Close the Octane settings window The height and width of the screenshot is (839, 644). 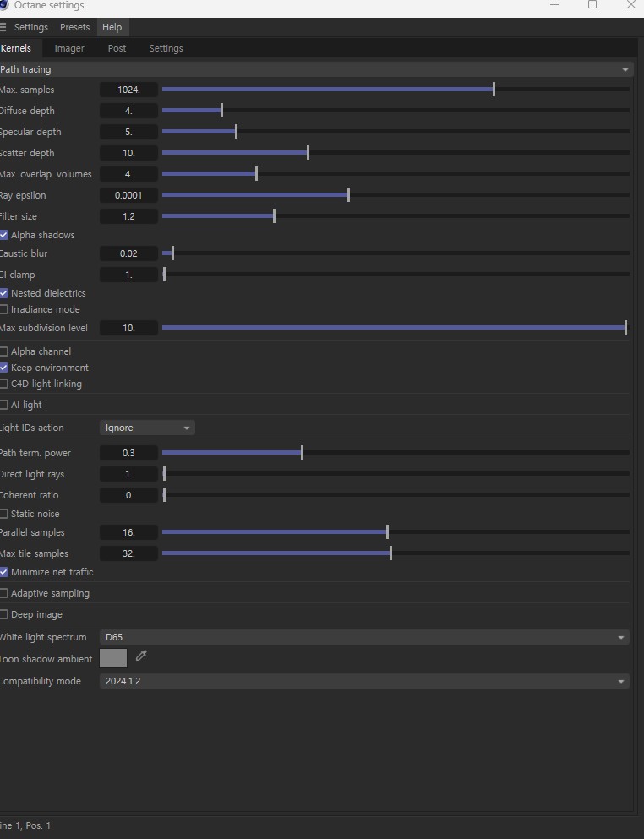[x=630, y=5]
